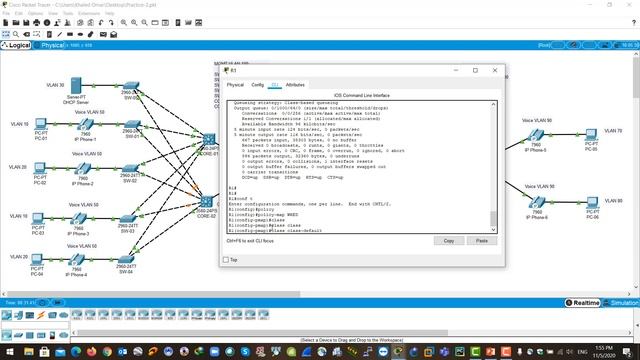The width and height of the screenshot is (640, 360).
Task: Click the Add Simple PDU envelope icon
Action: click(x=103, y=34)
